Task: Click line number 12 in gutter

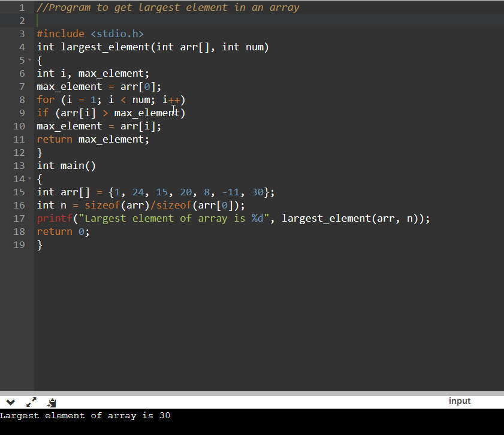Action: (19, 152)
